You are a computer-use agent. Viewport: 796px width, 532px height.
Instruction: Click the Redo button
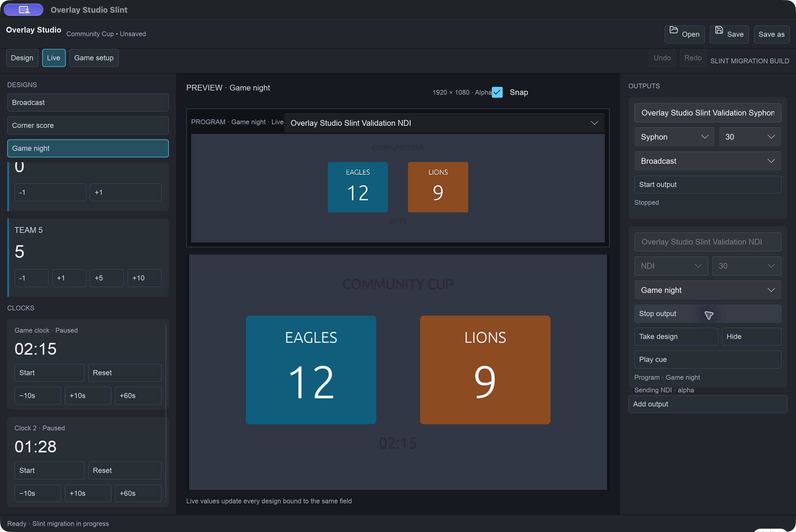693,58
